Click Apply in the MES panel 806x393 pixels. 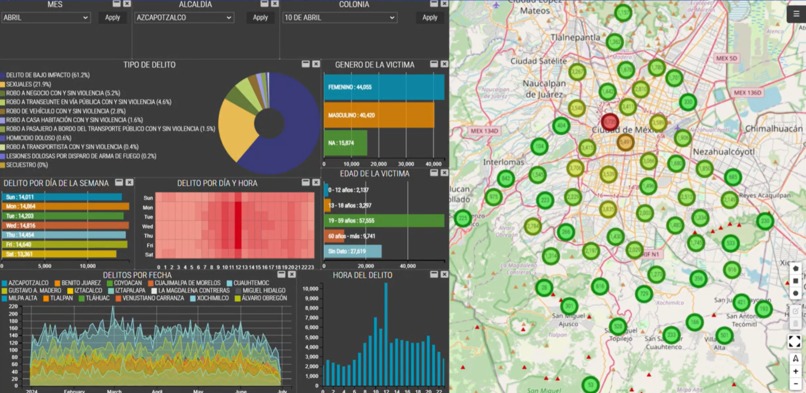[x=113, y=17]
